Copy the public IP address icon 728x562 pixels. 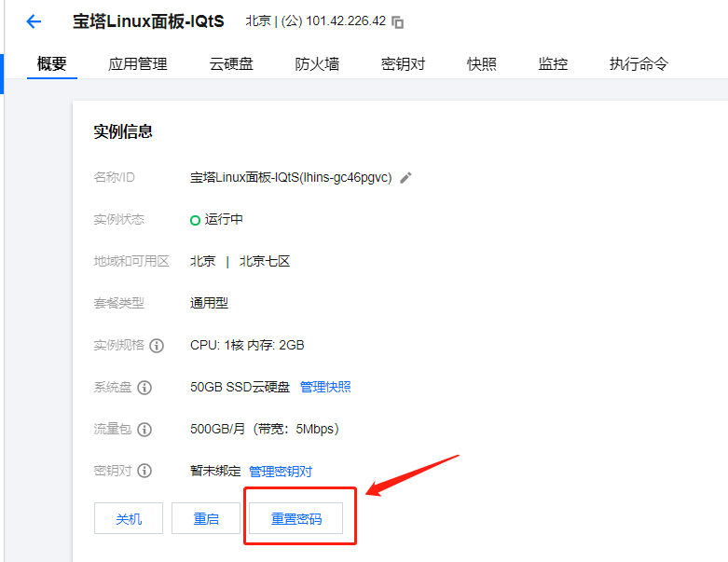[x=397, y=21]
